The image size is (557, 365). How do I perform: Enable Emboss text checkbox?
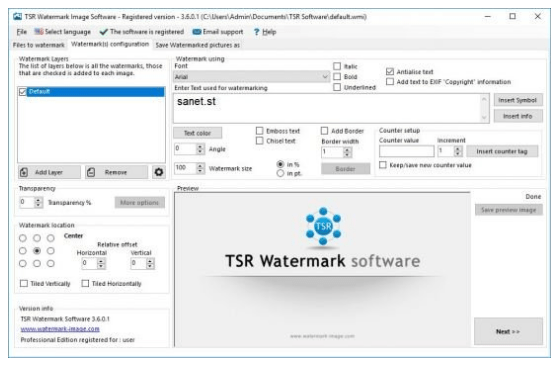point(260,131)
